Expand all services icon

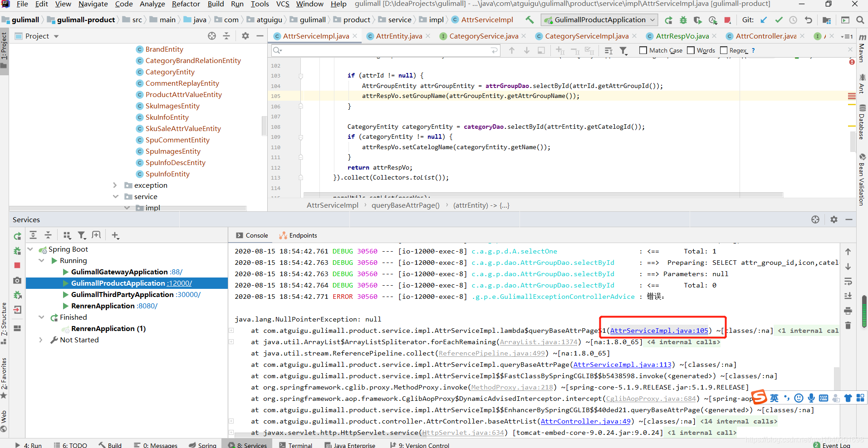click(33, 235)
